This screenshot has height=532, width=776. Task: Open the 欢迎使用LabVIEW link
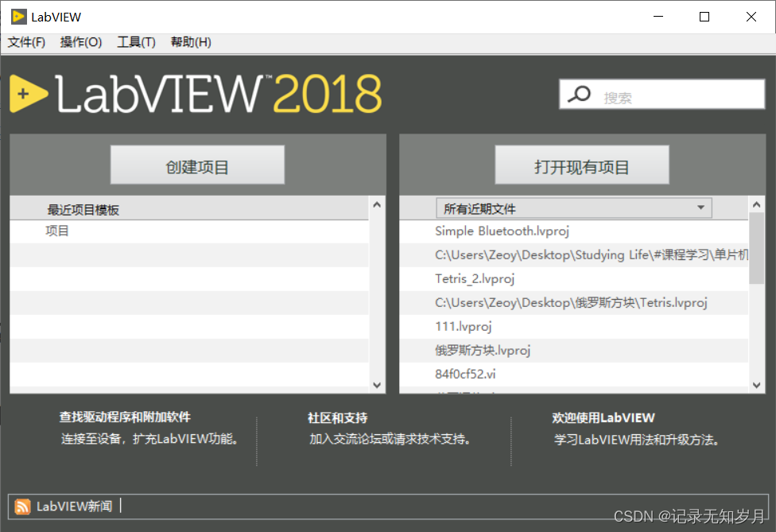point(603,418)
